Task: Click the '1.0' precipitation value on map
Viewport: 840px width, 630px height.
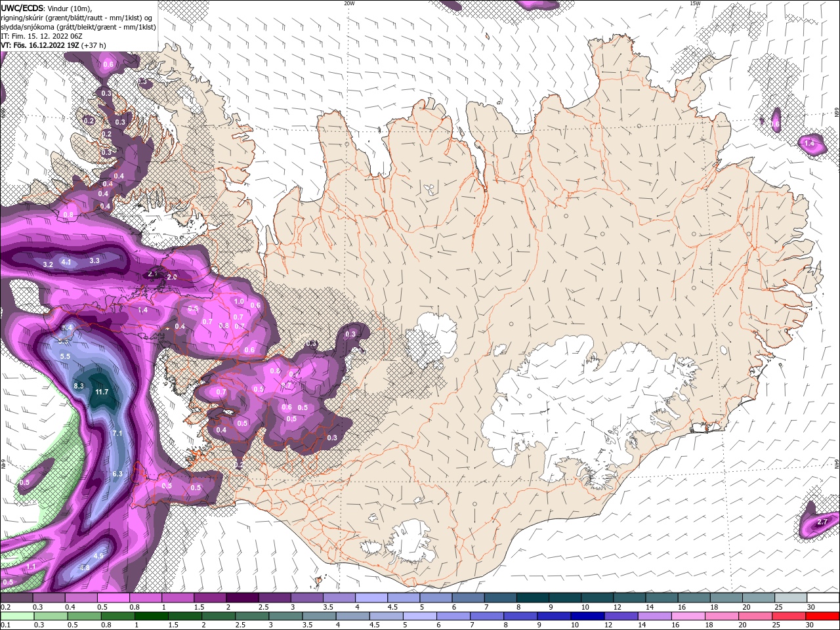Action: click(239, 302)
